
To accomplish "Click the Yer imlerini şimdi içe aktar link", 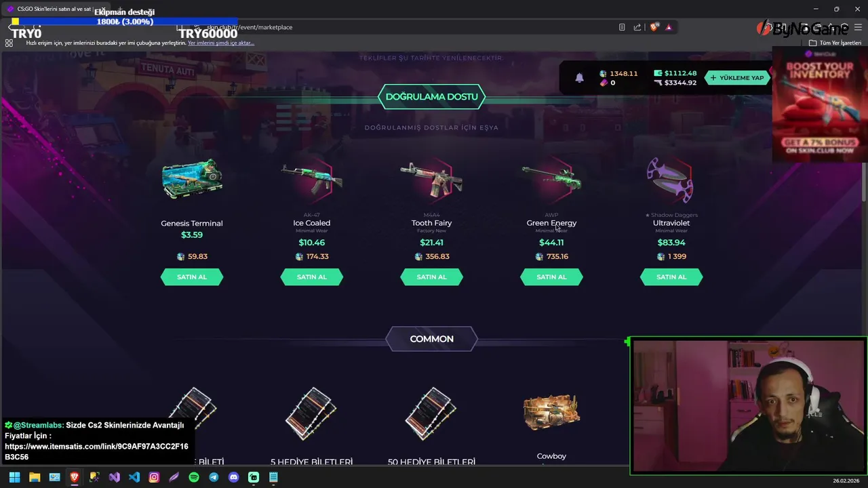I will [221, 43].
